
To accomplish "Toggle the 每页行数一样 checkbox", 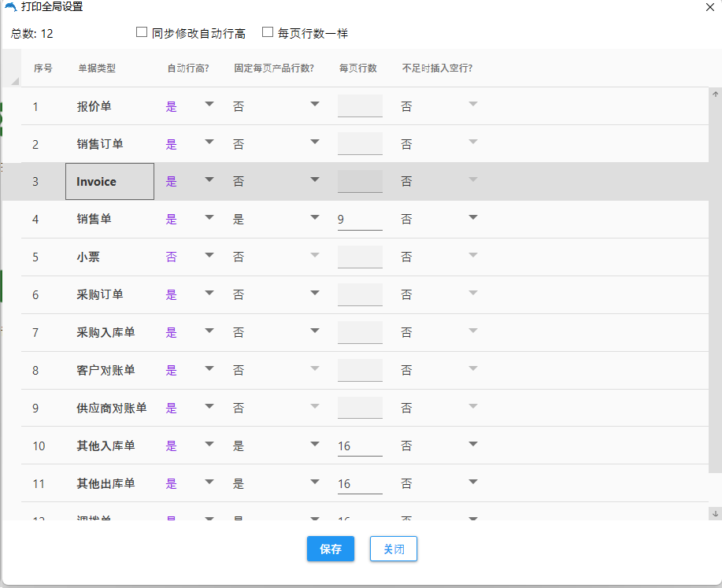I will pyautogui.click(x=268, y=33).
